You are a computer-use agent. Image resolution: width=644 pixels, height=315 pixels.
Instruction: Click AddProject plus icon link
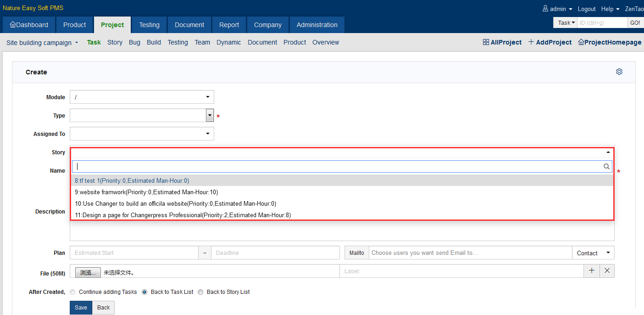click(531, 42)
